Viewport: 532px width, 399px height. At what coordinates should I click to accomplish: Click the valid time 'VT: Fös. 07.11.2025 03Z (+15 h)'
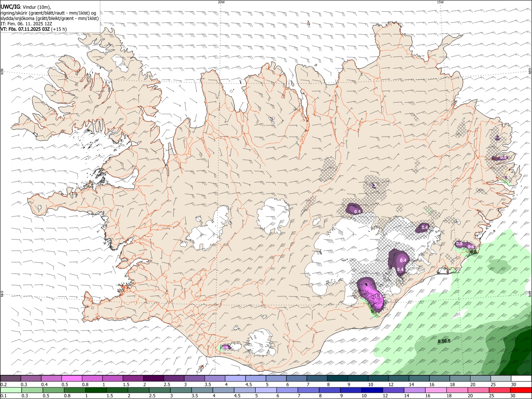pos(34,29)
